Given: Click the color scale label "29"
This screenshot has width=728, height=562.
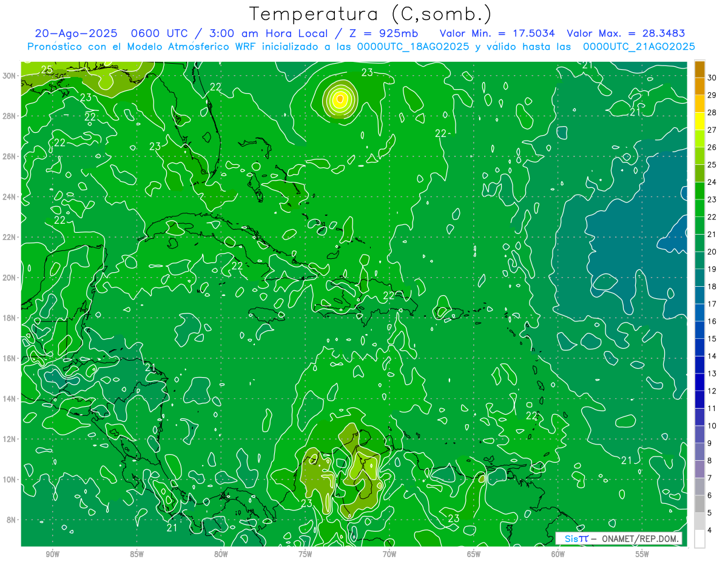Looking at the screenshot, I should click(x=712, y=95).
